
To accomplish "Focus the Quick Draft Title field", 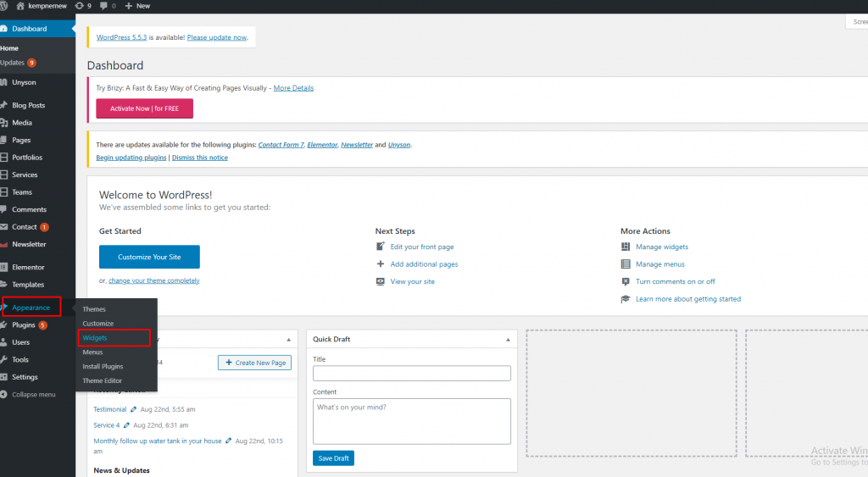I will (x=412, y=374).
